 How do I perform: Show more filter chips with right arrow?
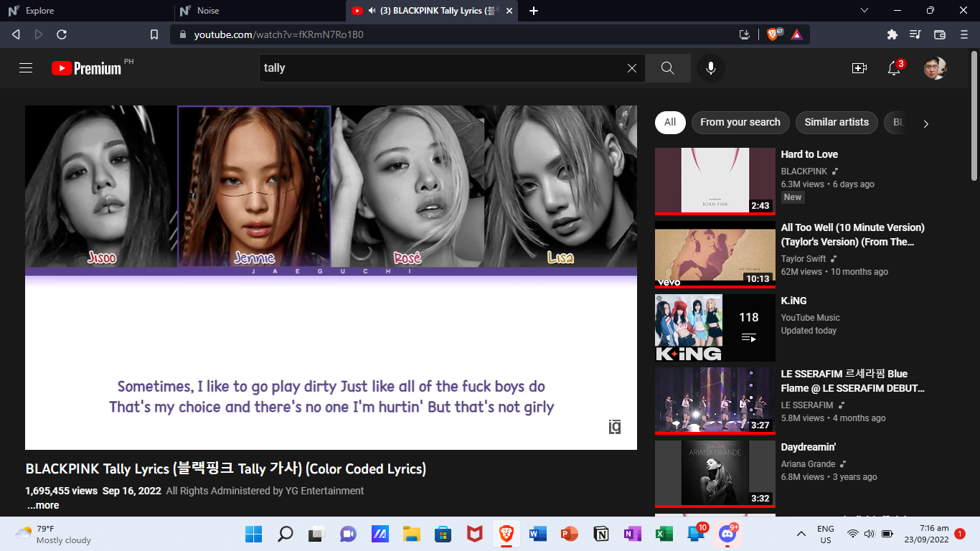click(925, 123)
